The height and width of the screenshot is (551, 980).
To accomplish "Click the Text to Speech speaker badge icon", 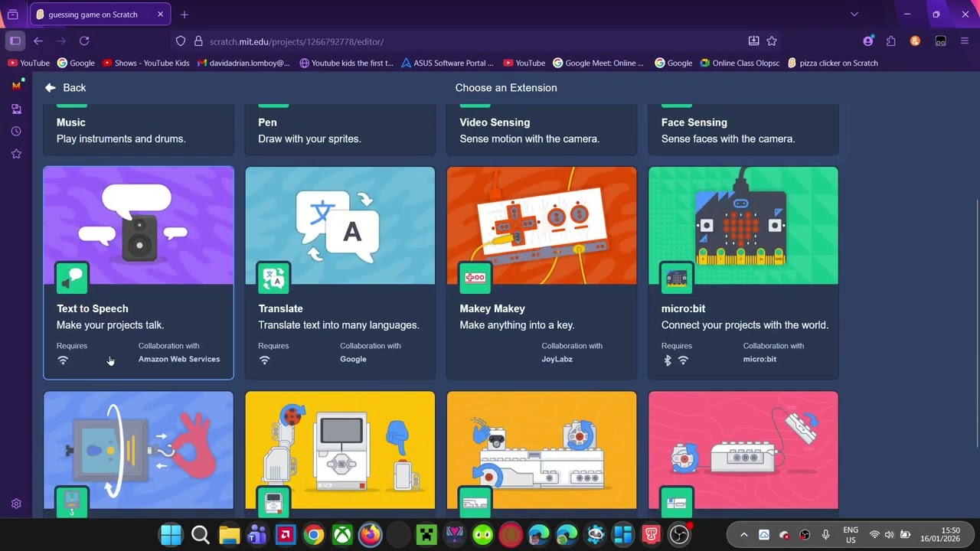I will pos(72,279).
